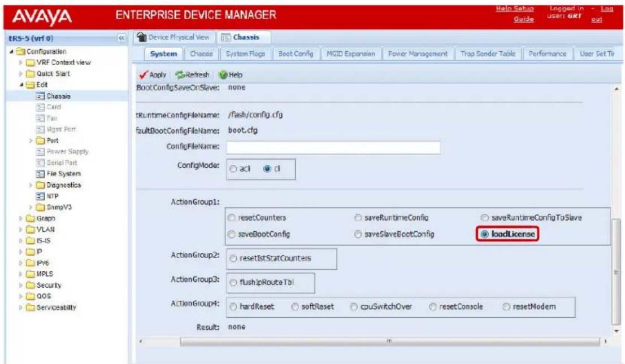The image size is (625, 364).
Task: Click the Refresh arrows icon
Action: (180, 74)
